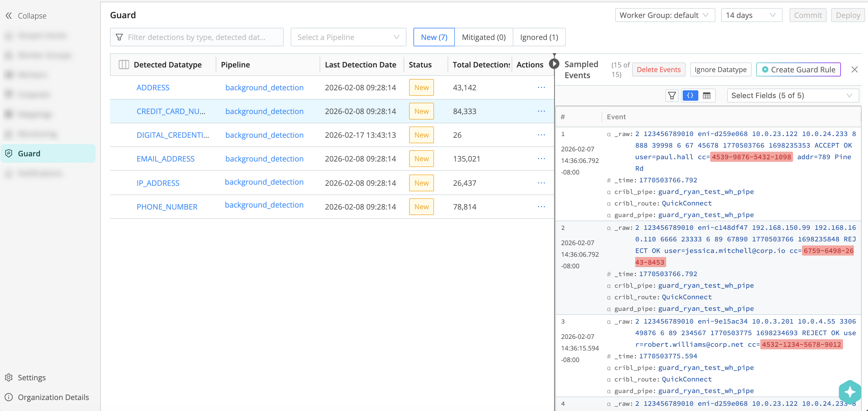
Task: Open the 14 days time range dropdown
Action: click(751, 15)
